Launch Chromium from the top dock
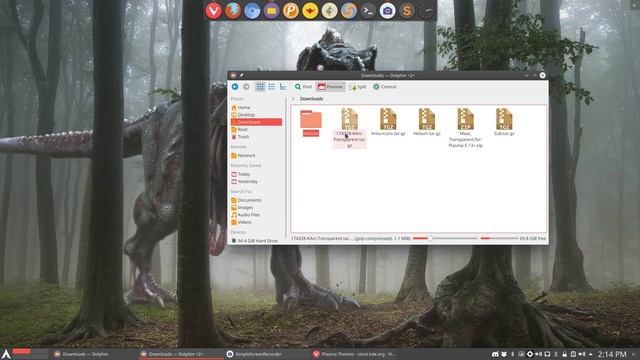 252,11
